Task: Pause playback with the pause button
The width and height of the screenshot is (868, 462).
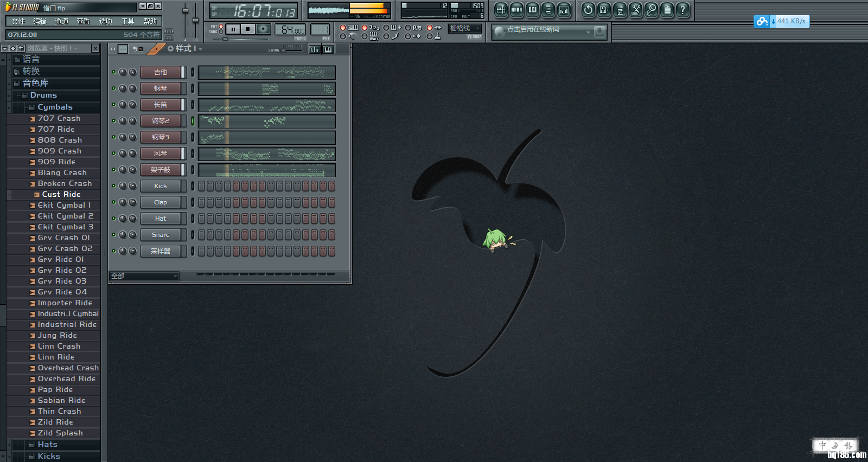Action: coord(233,29)
